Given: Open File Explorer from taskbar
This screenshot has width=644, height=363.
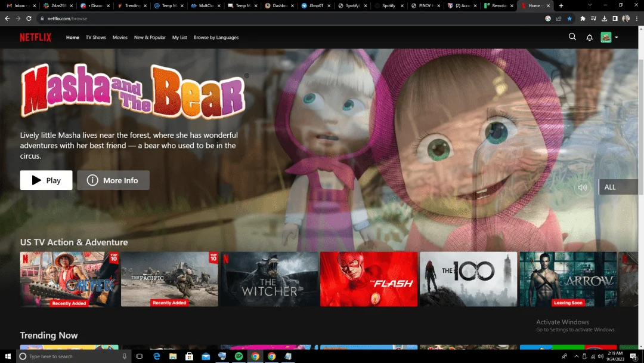Looking at the screenshot, I should (x=173, y=356).
